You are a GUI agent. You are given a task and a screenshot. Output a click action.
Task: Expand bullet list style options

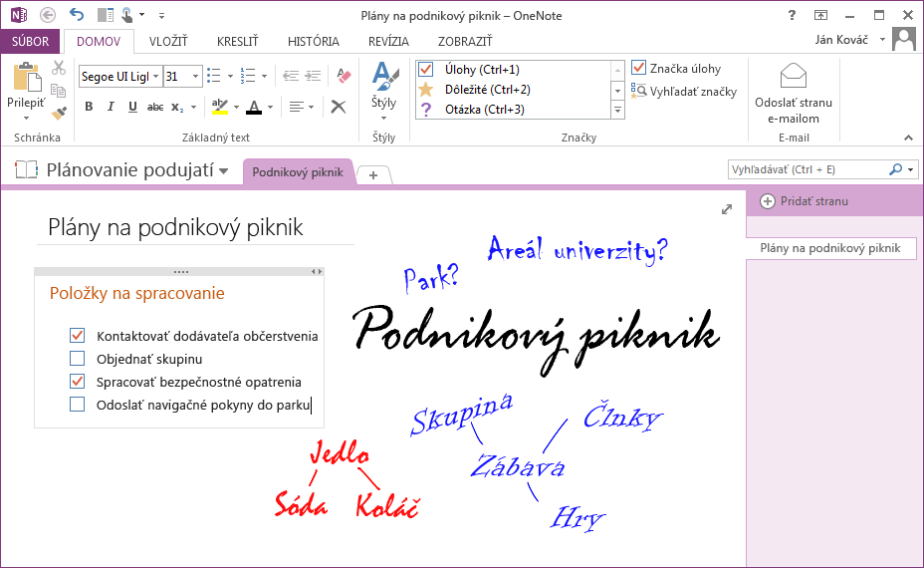230,76
